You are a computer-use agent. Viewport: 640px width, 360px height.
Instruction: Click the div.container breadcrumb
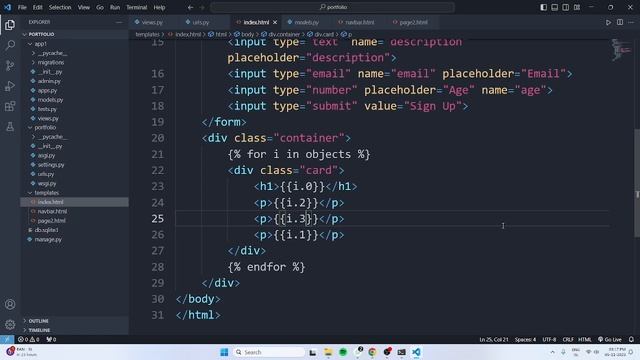(280, 35)
